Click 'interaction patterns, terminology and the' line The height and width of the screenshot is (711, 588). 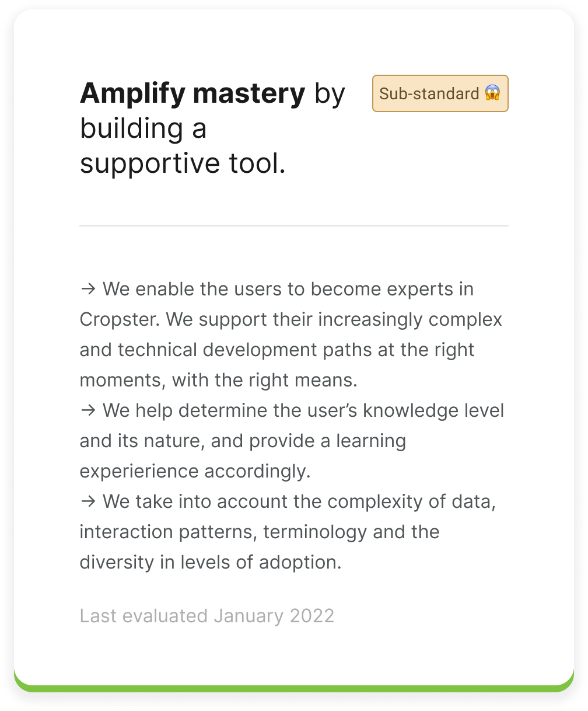coord(260,532)
